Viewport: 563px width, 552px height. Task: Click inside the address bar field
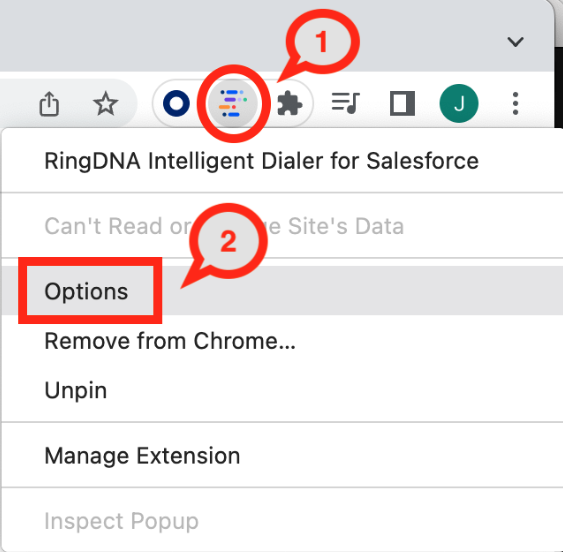14,103
